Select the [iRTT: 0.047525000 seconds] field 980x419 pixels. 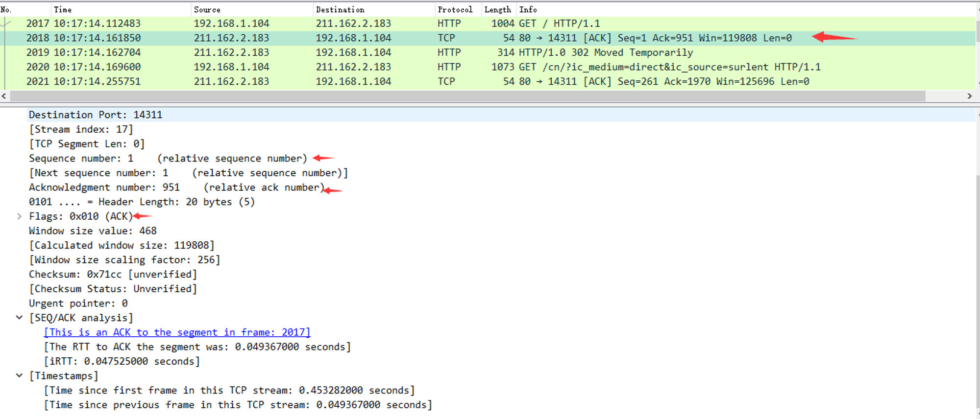[122, 361]
